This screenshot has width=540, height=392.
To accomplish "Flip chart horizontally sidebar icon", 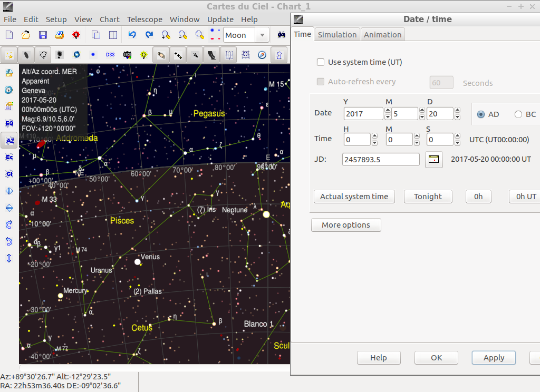I will point(9,191).
